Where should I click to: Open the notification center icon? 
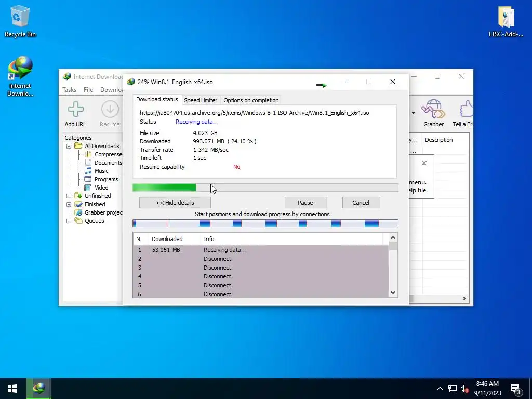pyautogui.click(x=516, y=389)
